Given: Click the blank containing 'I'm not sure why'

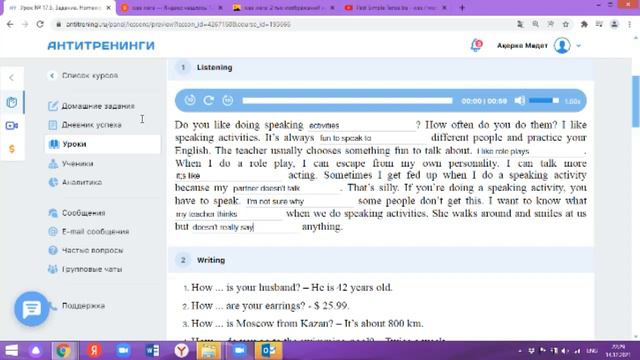Looking at the screenshot, I should point(300,201).
